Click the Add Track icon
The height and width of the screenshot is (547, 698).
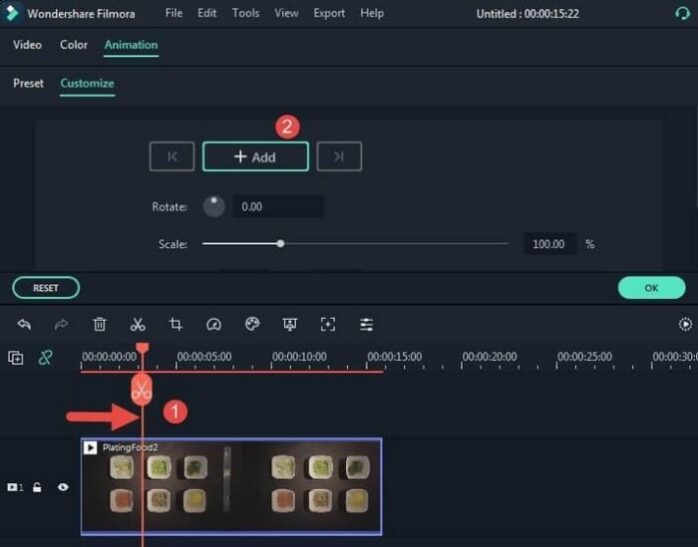tap(16, 357)
